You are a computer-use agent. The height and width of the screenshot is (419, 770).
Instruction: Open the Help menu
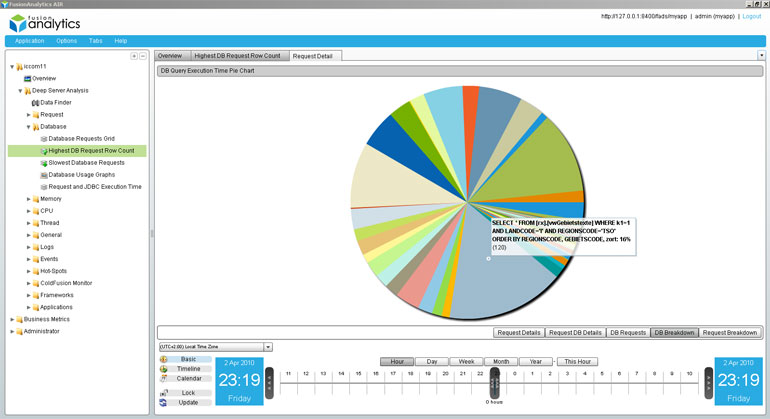point(121,41)
